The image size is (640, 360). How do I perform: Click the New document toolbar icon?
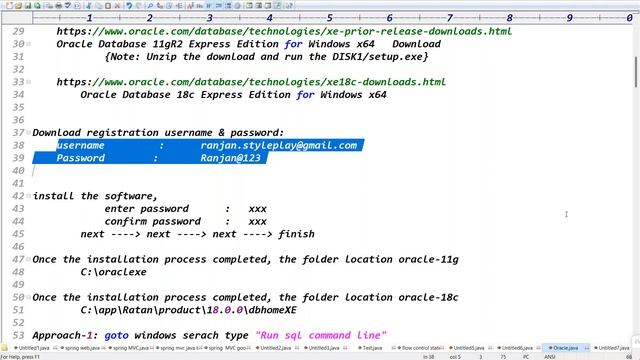point(9,6)
